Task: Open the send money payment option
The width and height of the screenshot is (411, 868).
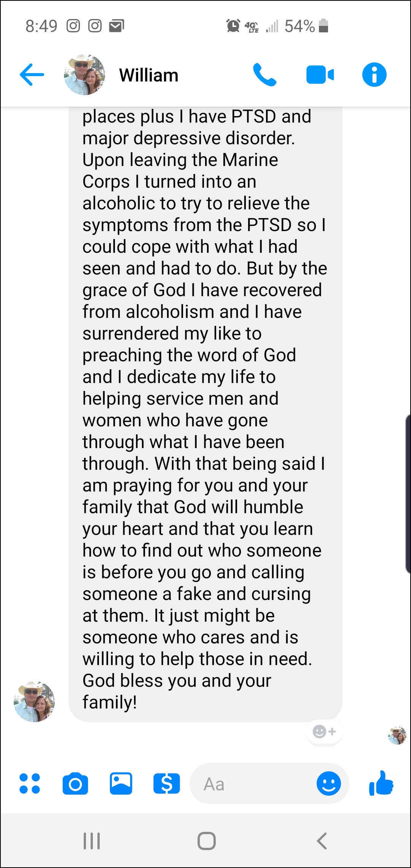Action: pyautogui.click(x=167, y=783)
